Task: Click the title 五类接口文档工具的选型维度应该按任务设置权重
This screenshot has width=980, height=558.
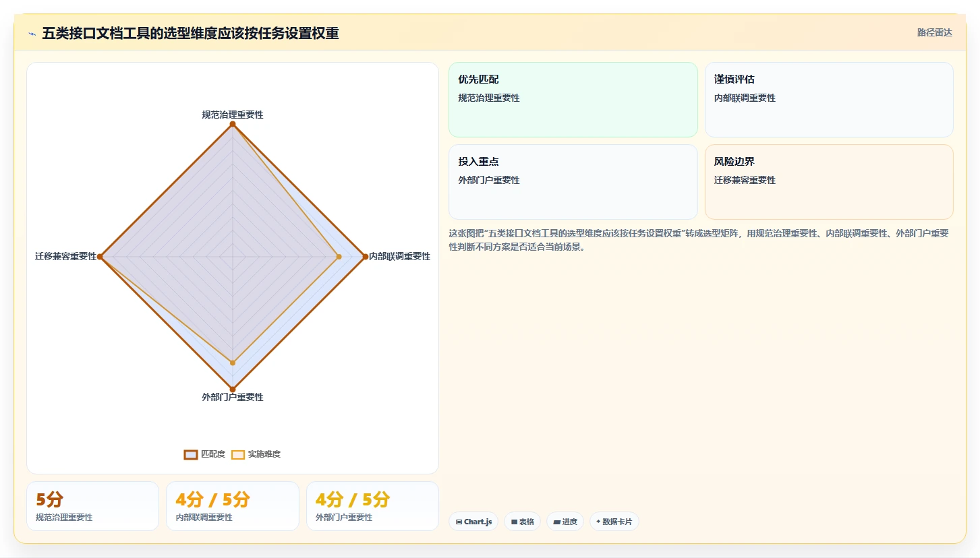Action: tap(190, 34)
